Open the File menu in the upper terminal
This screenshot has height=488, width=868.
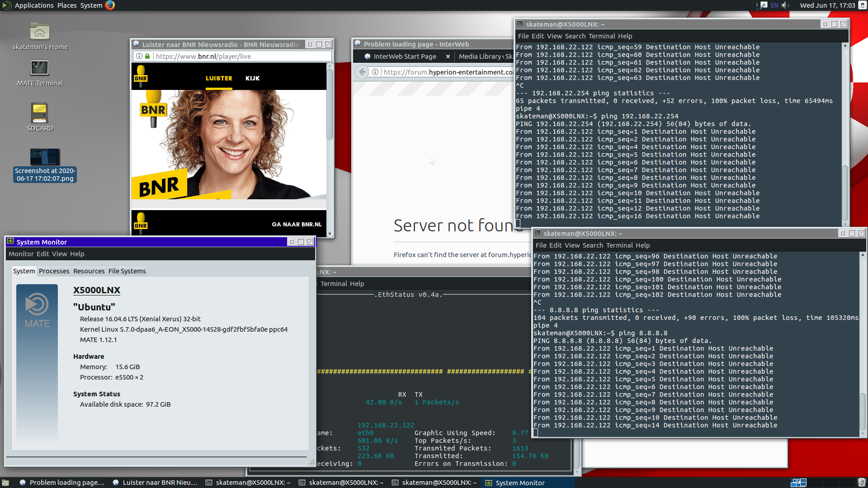click(x=523, y=36)
